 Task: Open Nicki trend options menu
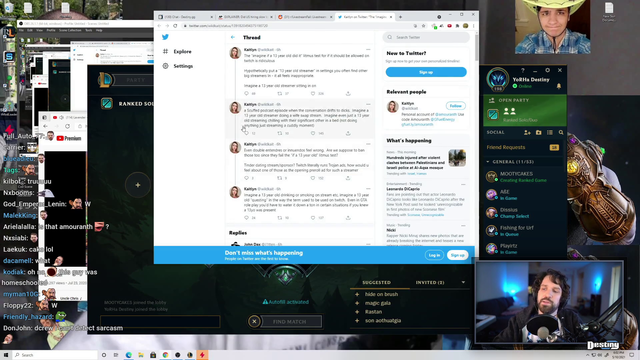[x=463, y=226]
